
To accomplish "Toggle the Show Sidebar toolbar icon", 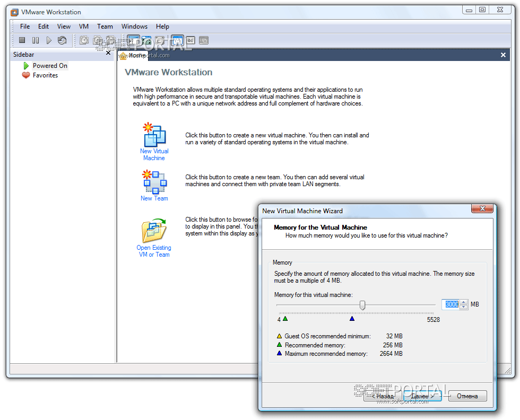I will point(133,40).
